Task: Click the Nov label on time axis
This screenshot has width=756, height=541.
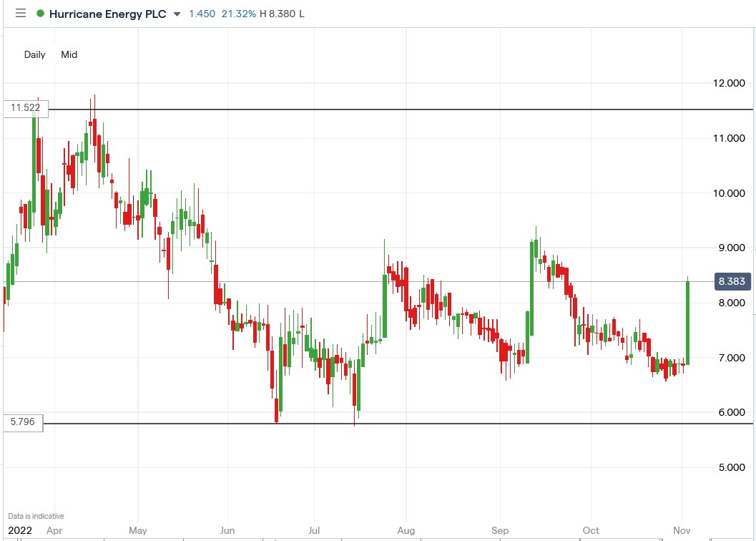Action: point(682,531)
